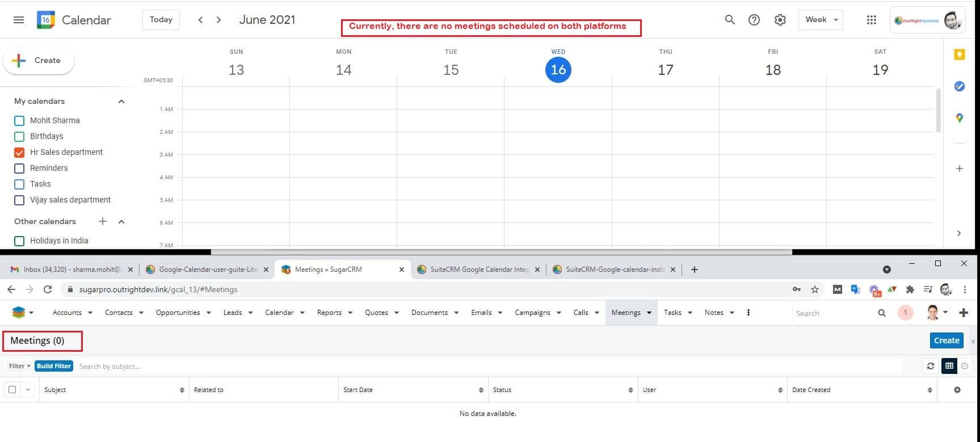Open SugarCRM notifications badge
The image size is (980, 442).
pos(905,312)
